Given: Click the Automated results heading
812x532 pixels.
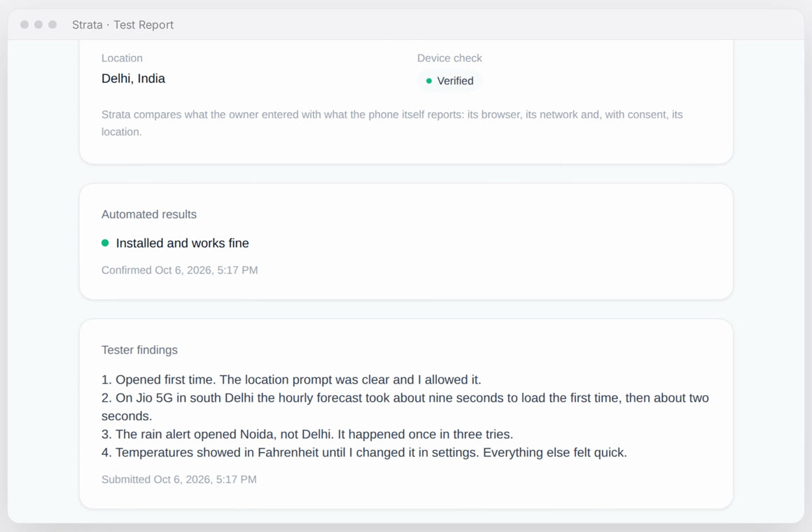Looking at the screenshot, I should tap(149, 214).
